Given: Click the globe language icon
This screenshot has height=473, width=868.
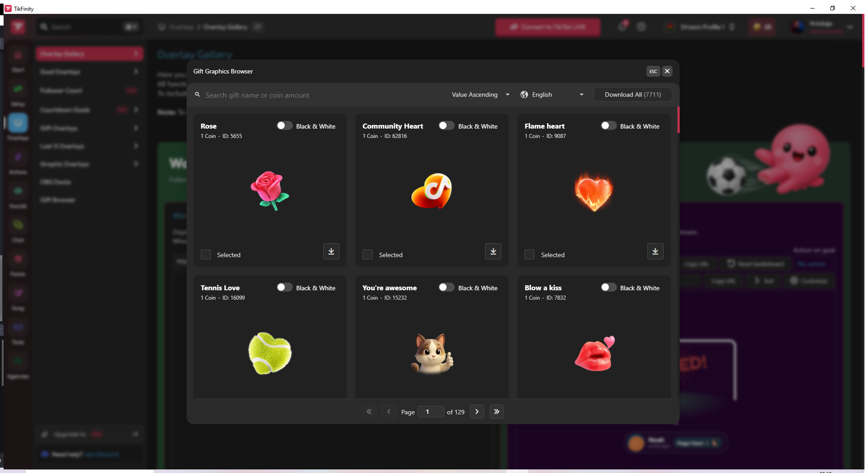Looking at the screenshot, I should [x=524, y=95].
